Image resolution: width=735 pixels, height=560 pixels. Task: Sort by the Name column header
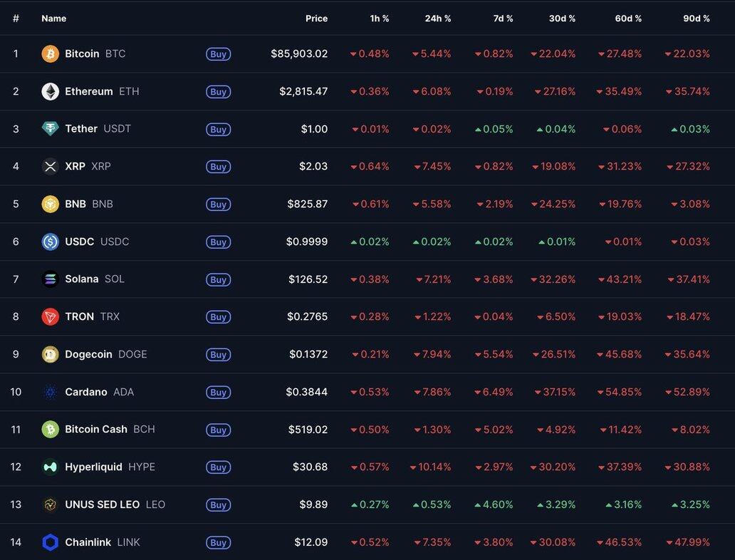[x=54, y=19]
